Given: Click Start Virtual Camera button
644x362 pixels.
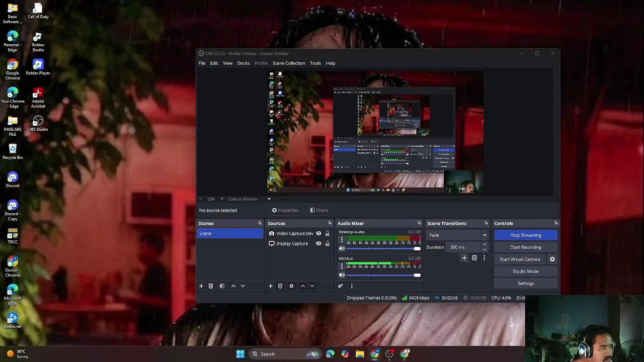Looking at the screenshot, I should pyautogui.click(x=520, y=259).
